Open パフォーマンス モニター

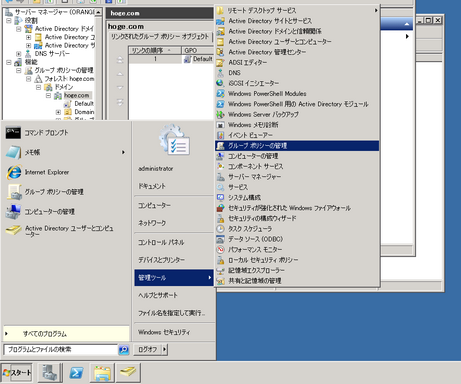(x=255, y=249)
